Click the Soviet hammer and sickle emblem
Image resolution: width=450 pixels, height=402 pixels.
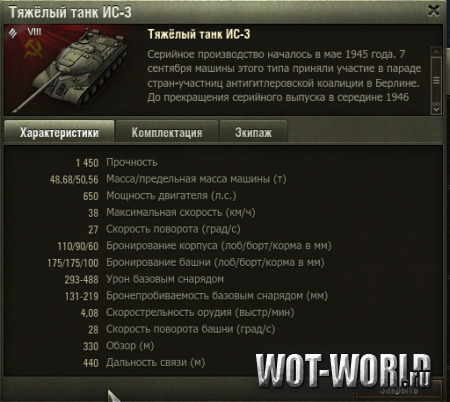33,49
